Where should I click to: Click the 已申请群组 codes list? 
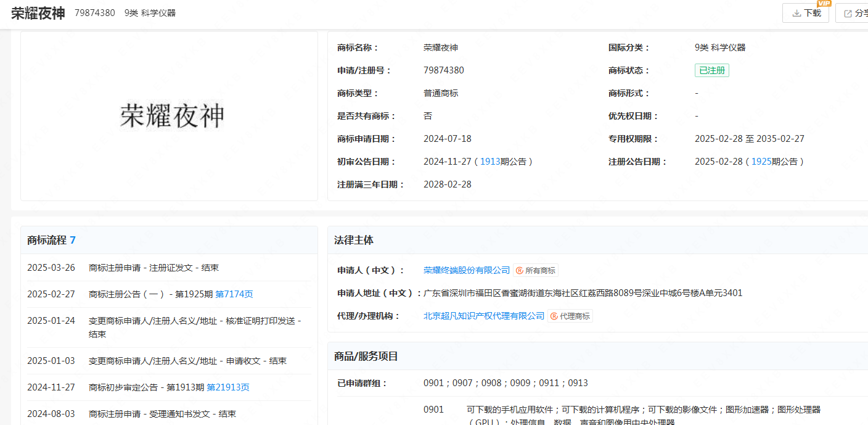(506, 383)
